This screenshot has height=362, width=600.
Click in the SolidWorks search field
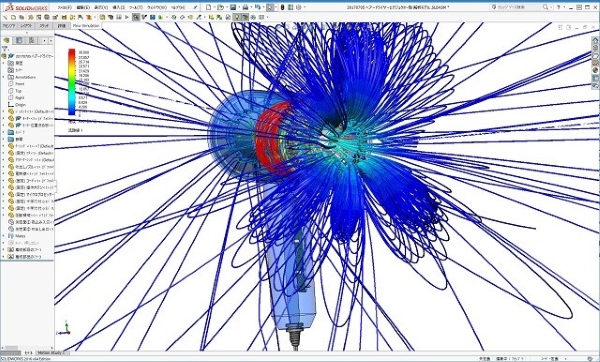pos(518,7)
